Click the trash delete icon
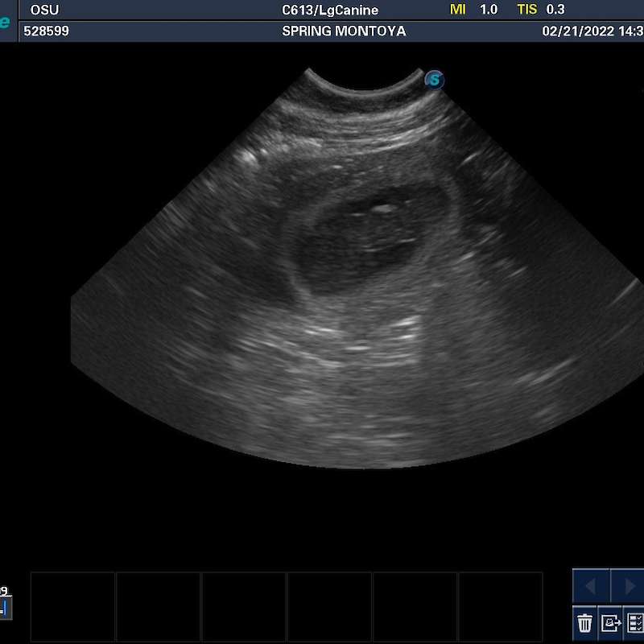 [x=585, y=622]
